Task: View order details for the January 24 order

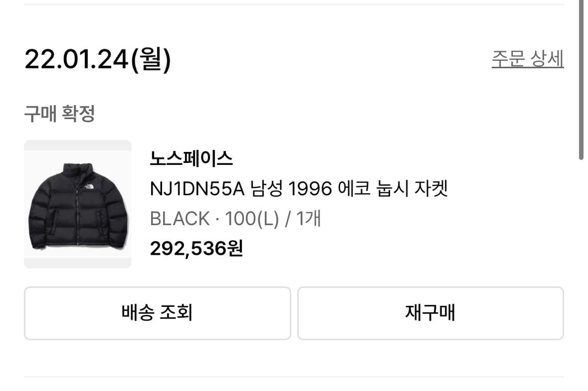Action: tap(527, 58)
